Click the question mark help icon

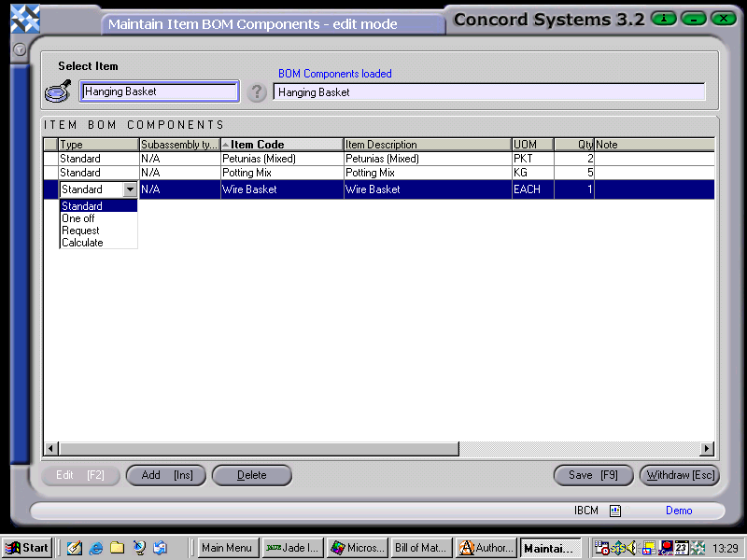pos(257,91)
